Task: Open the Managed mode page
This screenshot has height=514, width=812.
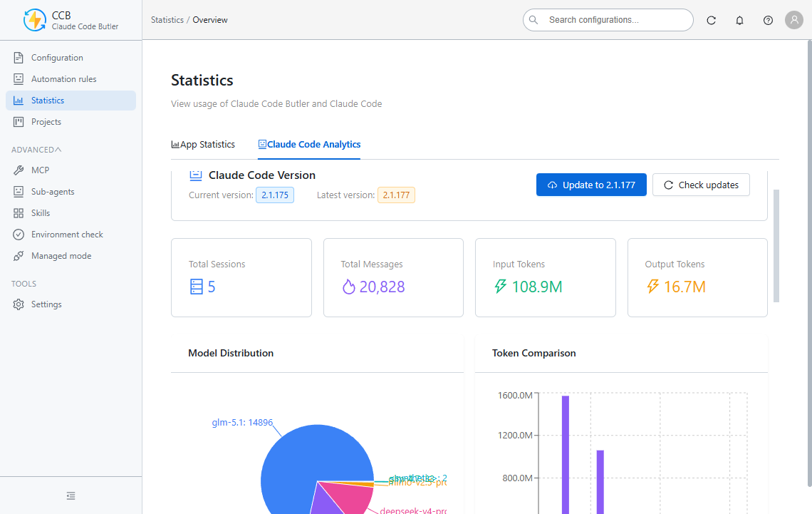Action: click(x=71, y=256)
